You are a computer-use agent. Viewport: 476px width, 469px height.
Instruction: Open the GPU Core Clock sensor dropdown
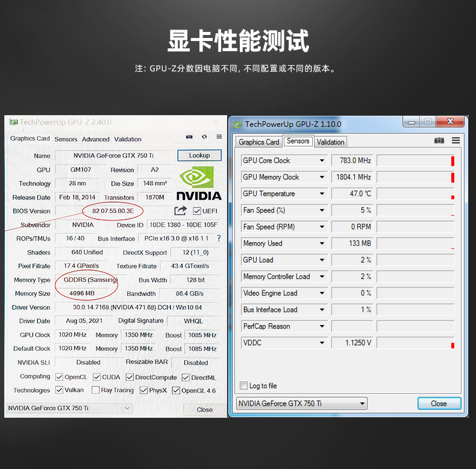pos(322,160)
